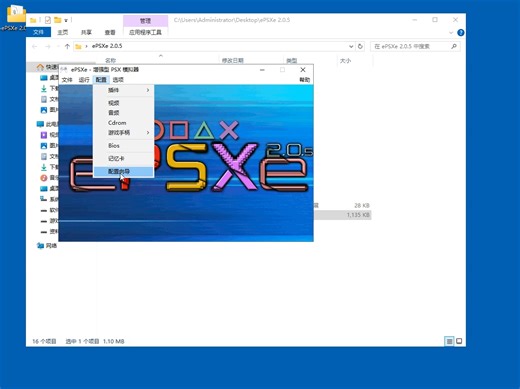Switch to details view icon in status bar

(449, 341)
